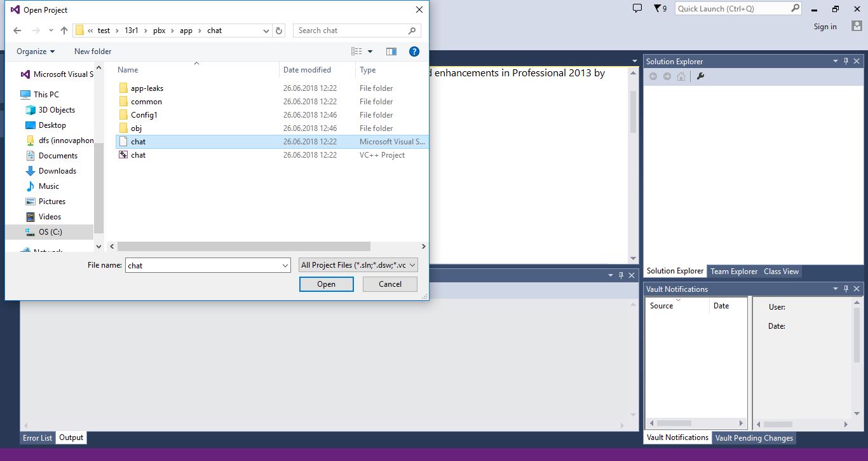Click the Solution Explorer home icon

pos(681,76)
